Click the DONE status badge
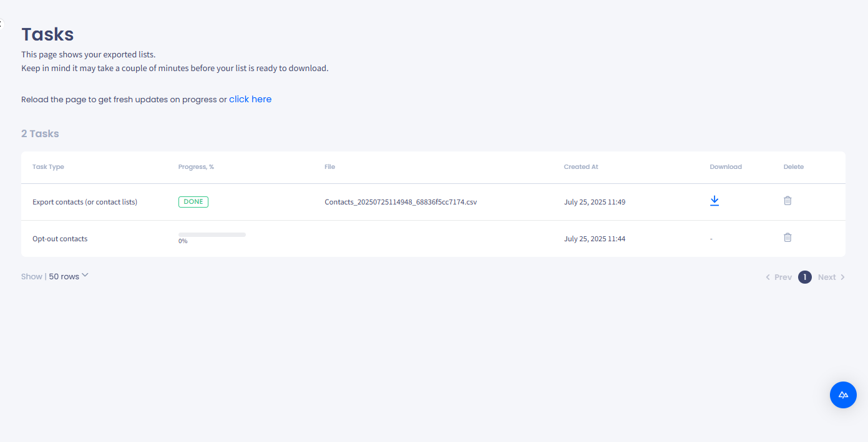Screen dimensions: 868x442 [193, 202]
